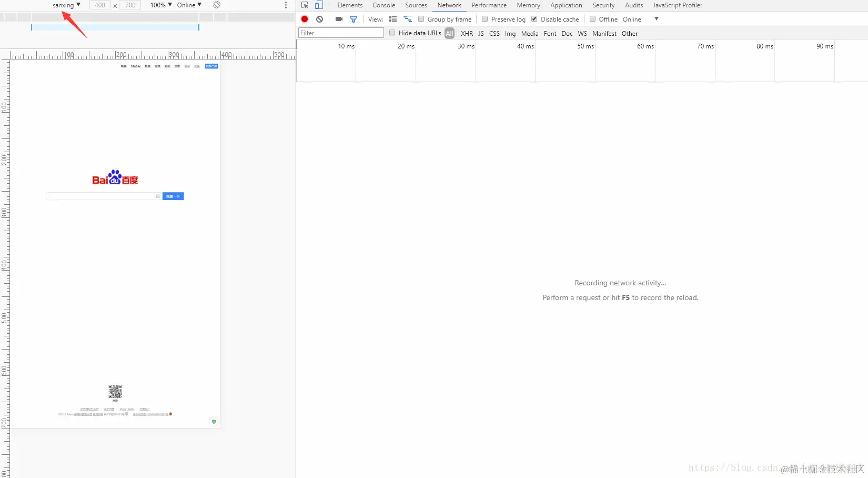Filter requests by Doc
Screen dimensions: 868x478
point(567,33)
